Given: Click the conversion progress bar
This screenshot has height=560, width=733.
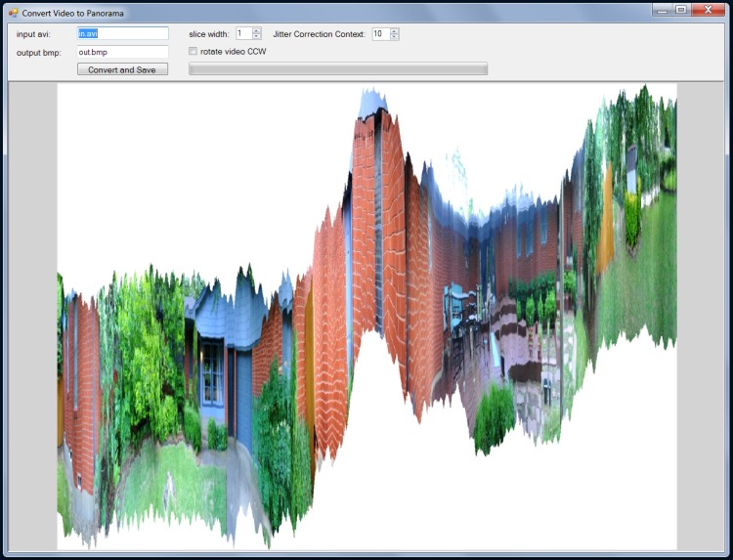Looking at the screenshot, I should click(337, 69).
